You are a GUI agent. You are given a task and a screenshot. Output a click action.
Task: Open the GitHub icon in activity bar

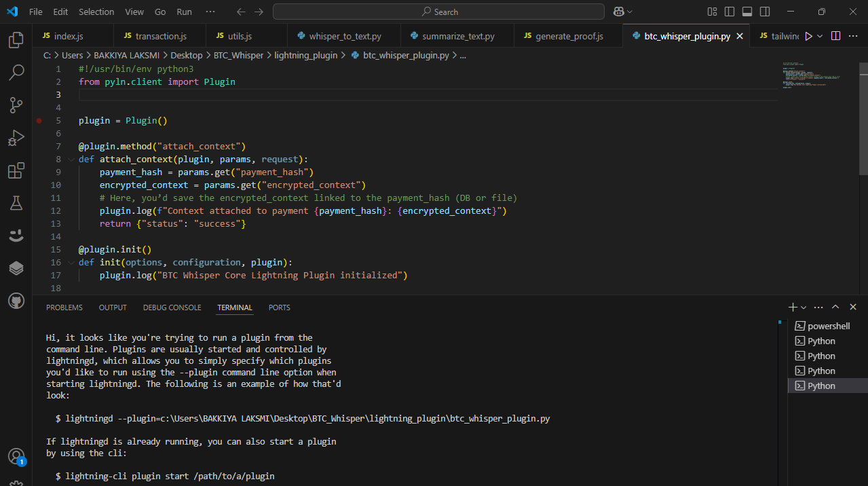[x=16, y=301]
